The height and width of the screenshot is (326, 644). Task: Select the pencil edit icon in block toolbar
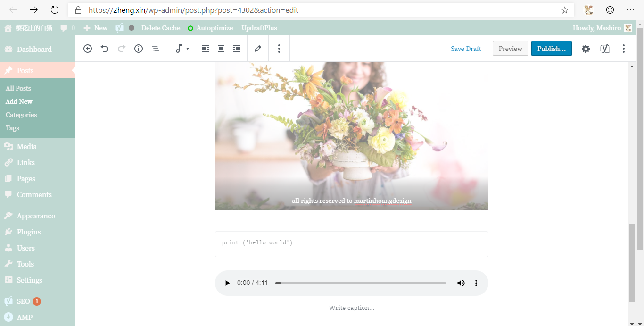[x=258, y=48]
